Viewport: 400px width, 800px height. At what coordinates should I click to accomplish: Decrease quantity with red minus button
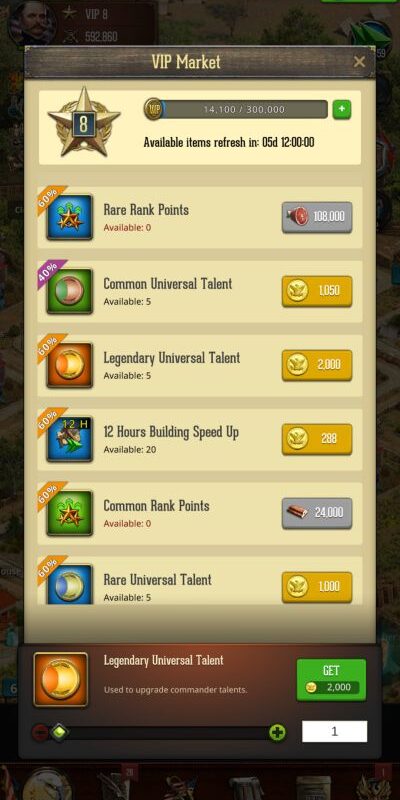(40, 733)
